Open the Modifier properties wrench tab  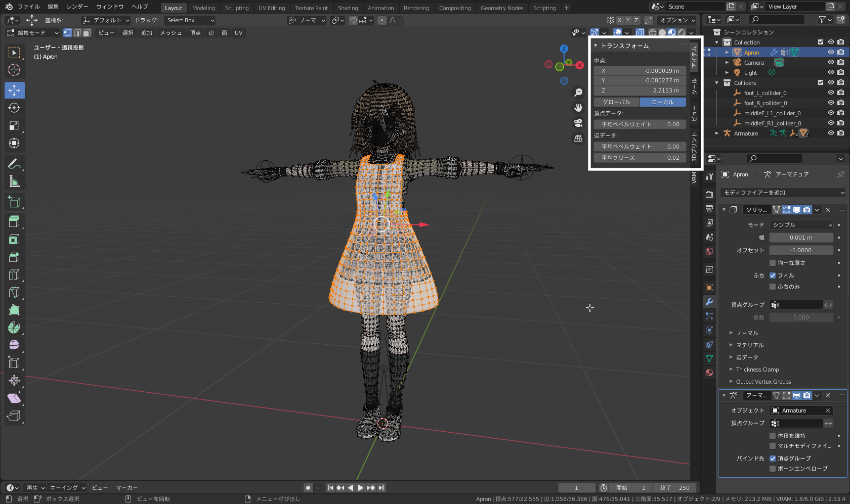point(709,302)
